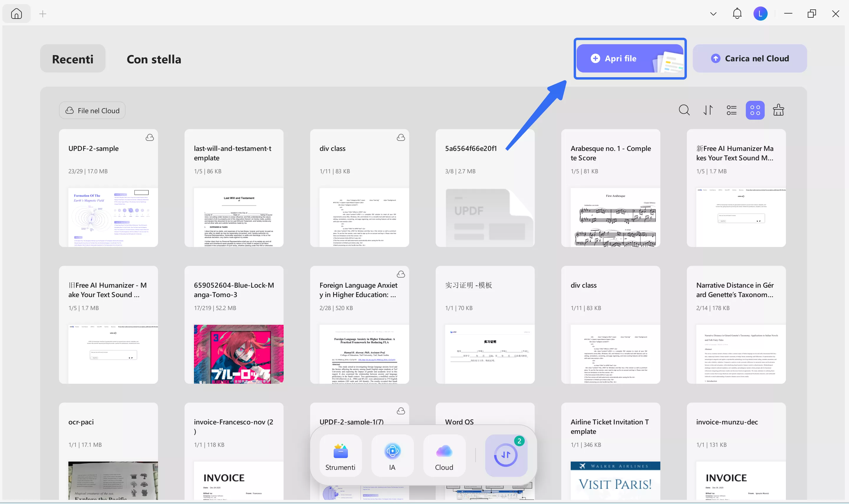Viewport: 849px width, 504px height.
Task: Expand the title bar dropdown chevron
Action: (713, 14)
